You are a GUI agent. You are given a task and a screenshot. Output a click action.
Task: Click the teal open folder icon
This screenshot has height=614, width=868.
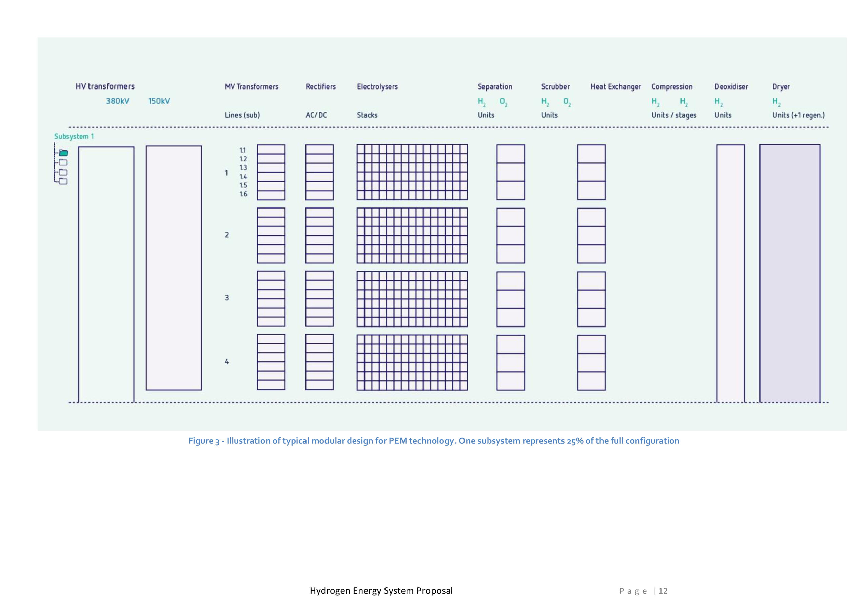(63, 153)
